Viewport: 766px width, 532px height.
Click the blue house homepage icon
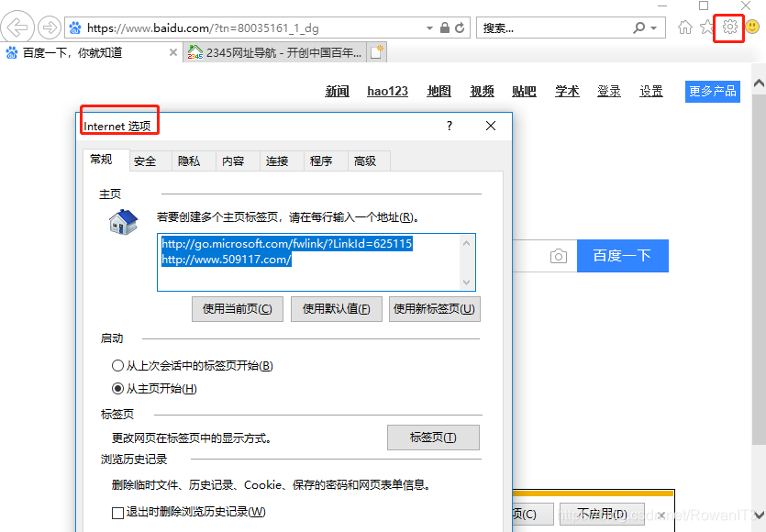click(123, 222)
